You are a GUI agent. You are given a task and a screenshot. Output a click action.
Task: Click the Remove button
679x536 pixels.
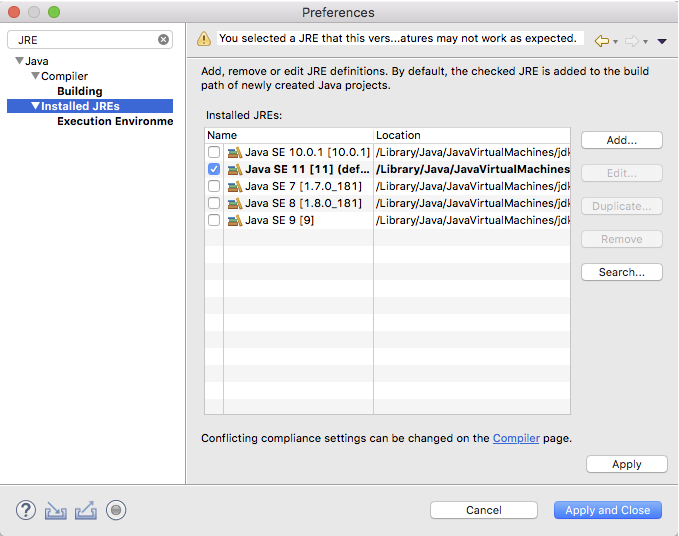coord(621,239)
